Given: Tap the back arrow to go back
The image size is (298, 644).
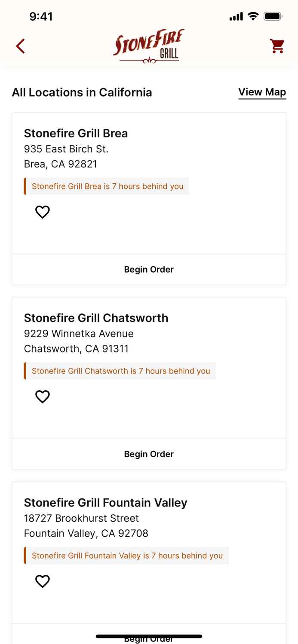Looking at the screenshot, I should (20, 46).
